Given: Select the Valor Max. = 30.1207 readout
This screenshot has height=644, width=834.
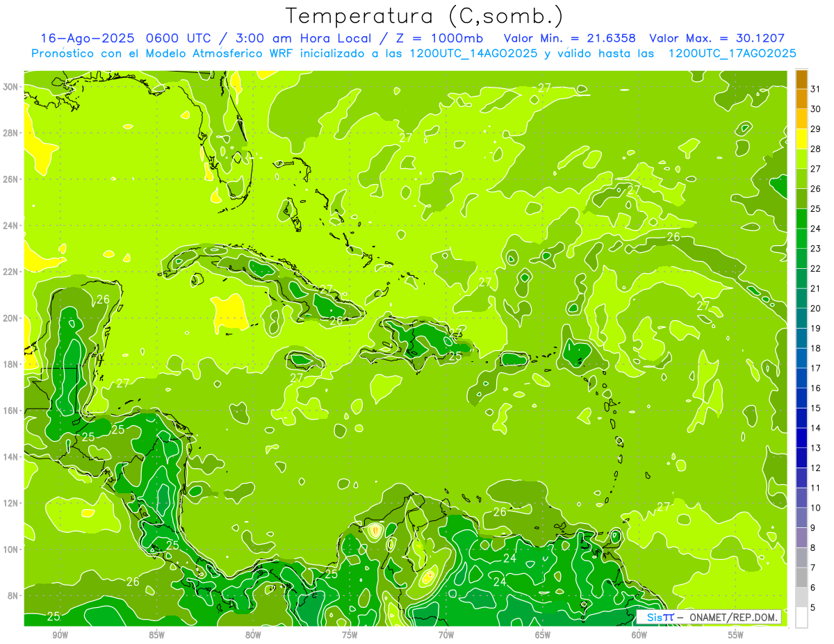Looking at the screenshot, I should point(717,38).
